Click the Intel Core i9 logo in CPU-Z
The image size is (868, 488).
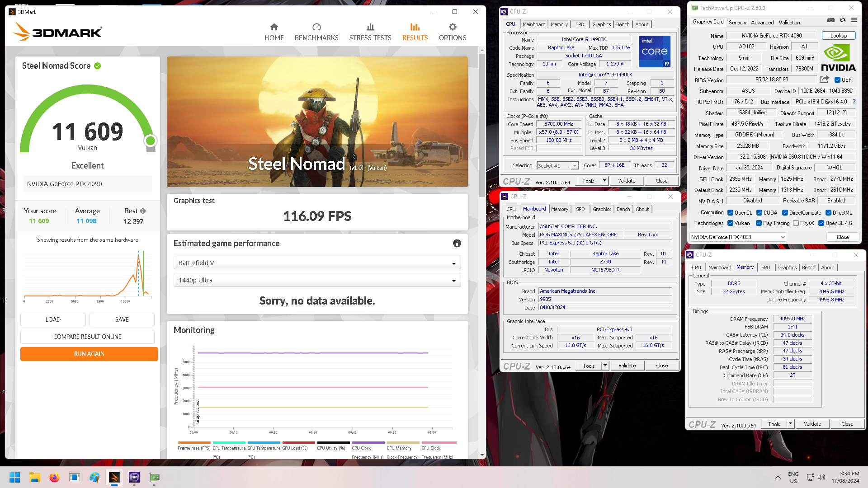click(x=654, y=52)
